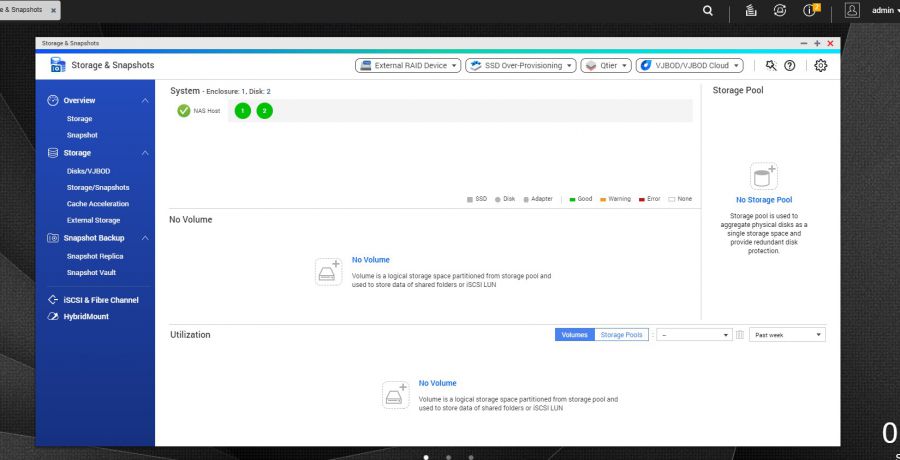Screen dimensions: 900x460
Task: Click the add volume icon under No Volume
Action: (x=330, y=271)
